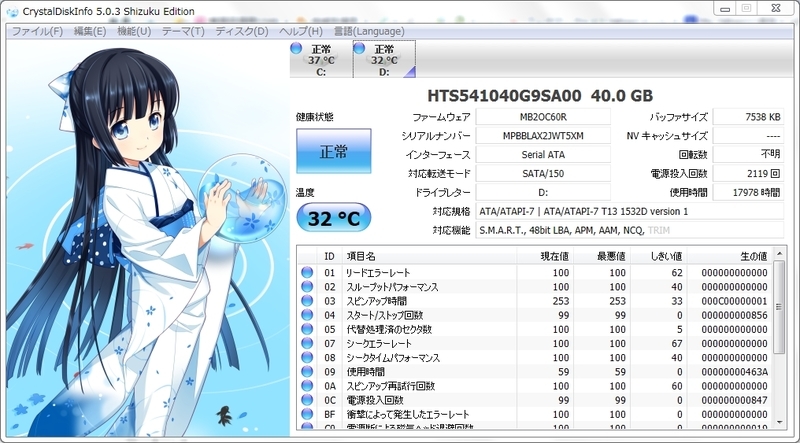Screen dimensions: 800x443
Task: Click the リードエラーレート attribute name
Action: 378,273
